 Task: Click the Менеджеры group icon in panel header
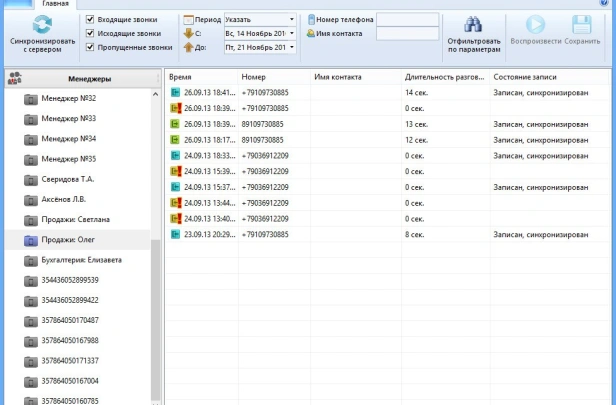16,78
